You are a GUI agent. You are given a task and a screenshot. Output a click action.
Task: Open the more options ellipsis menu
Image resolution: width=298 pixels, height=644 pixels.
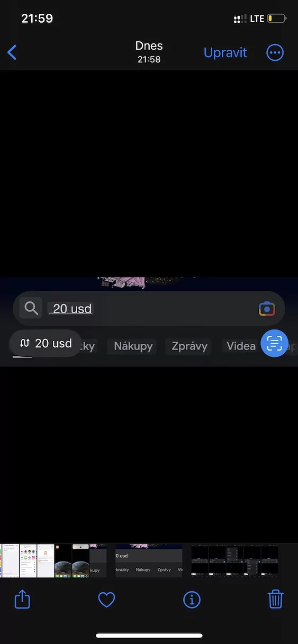(x=275, y=52)
